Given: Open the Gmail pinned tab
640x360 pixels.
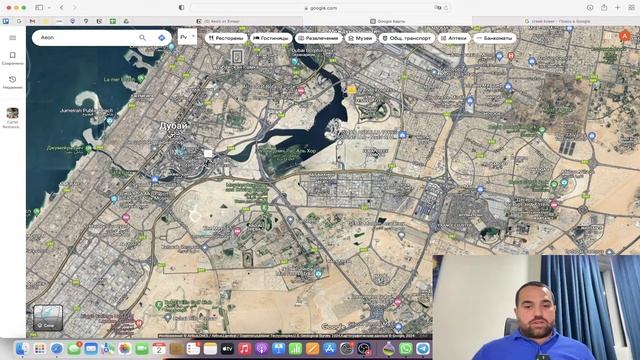Looking at the screenshot, I should (32, 21).
